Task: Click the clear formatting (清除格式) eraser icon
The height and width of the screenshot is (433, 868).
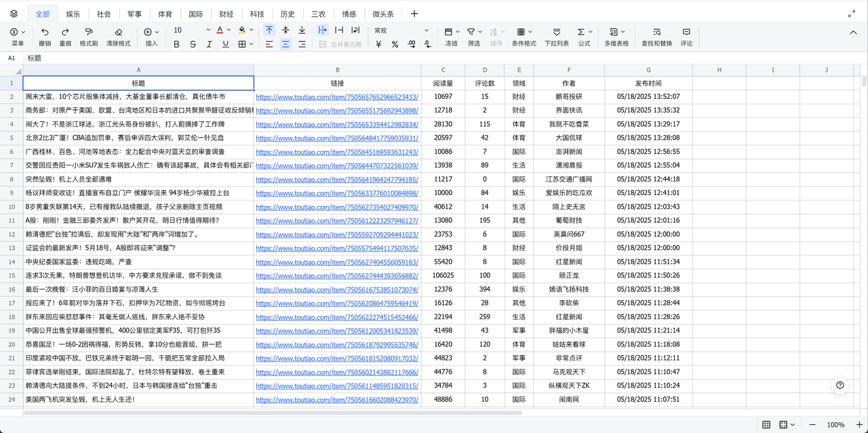Action: pos(118,32)
